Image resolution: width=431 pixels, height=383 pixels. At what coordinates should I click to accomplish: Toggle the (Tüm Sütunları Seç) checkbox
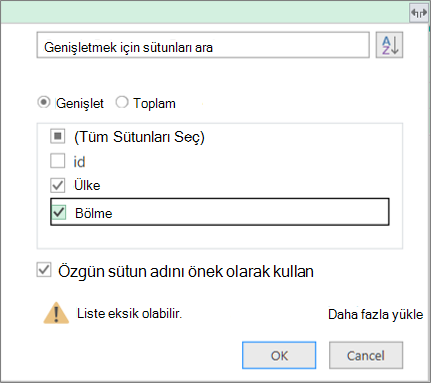(x=58, y=136)
